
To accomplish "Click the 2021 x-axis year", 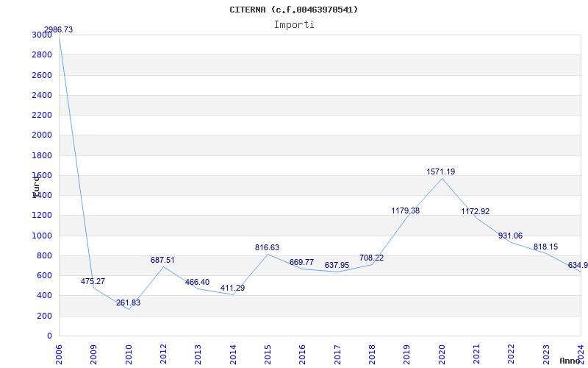I will pyautogui.click(x=476, y=355).
